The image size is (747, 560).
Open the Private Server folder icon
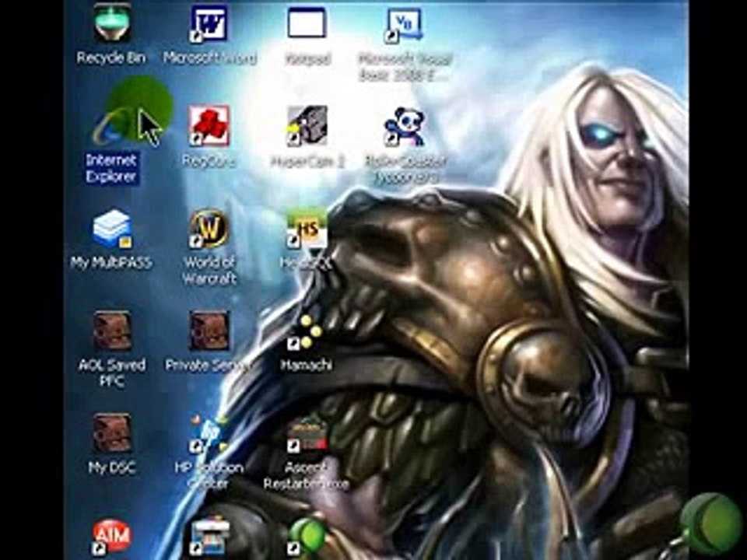pyautogui.click(x=209, y=331)
